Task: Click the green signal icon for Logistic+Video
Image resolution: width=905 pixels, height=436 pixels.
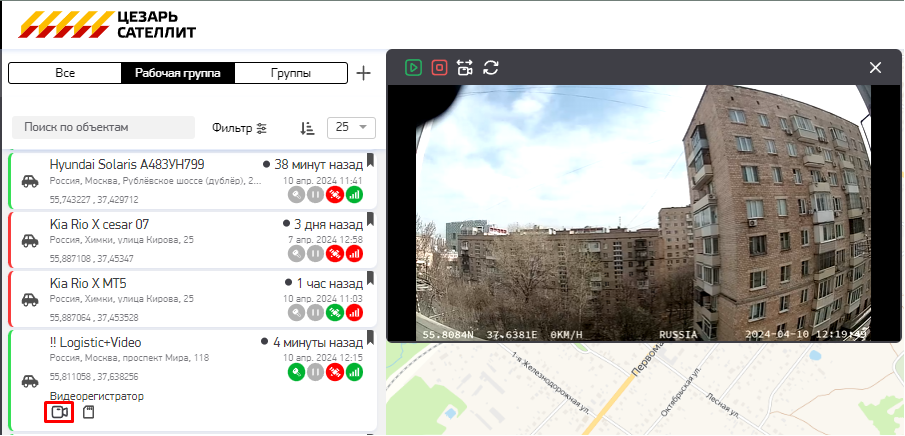Action: tap(354, 372)
